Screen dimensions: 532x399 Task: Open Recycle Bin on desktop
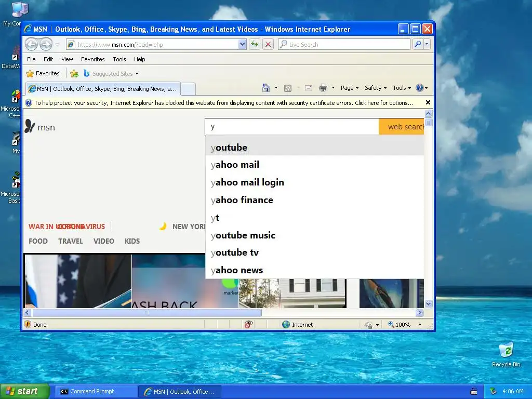(506, 354)
